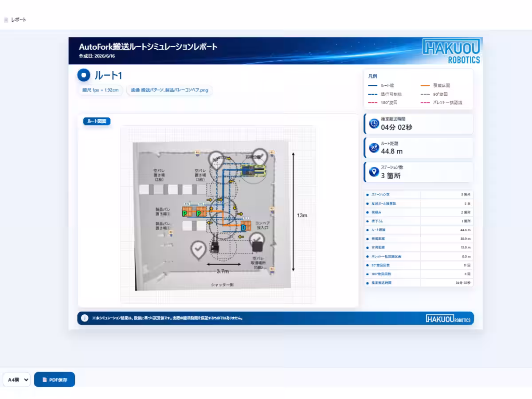The height and width of the screenshot is (399, 532).
Task: Select the ルート図面 tab label
Action: (97, 121)
